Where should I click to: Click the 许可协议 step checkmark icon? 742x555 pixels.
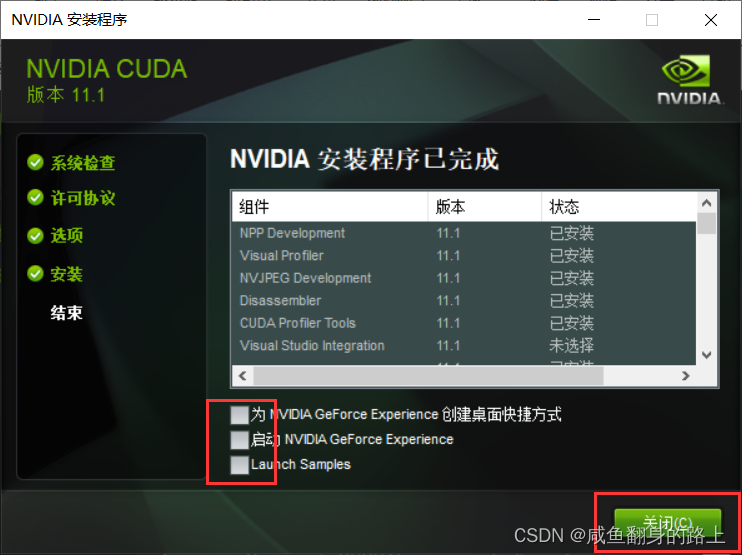pos(35,198)
